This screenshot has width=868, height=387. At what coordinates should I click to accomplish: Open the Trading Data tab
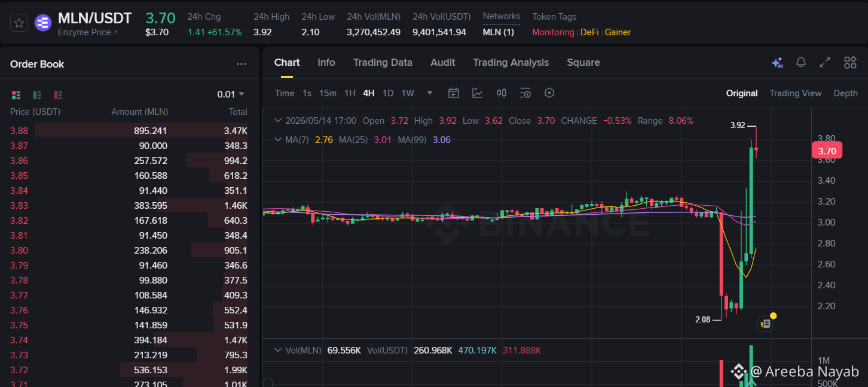click(x=383, y=62)
